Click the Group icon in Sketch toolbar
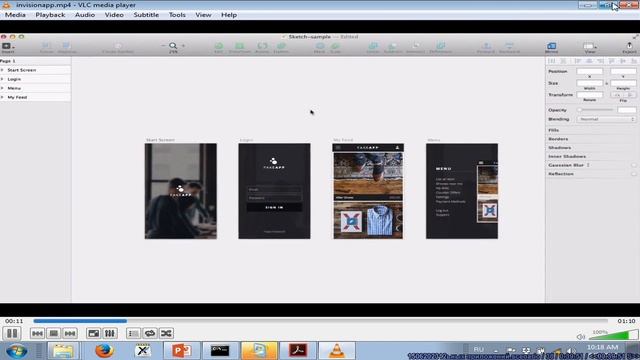The image size is (640, 360). pos(46,46)
